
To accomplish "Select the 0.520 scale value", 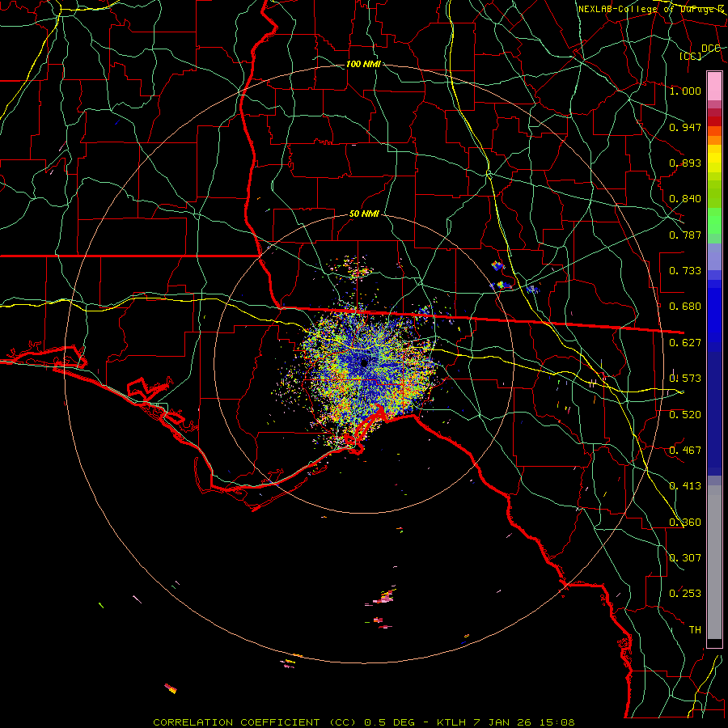I will (x=685, y=415).
